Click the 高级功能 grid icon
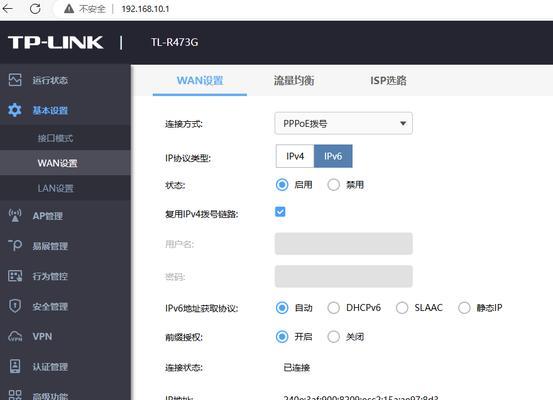 pyautogui.click(x=15, y=395)
